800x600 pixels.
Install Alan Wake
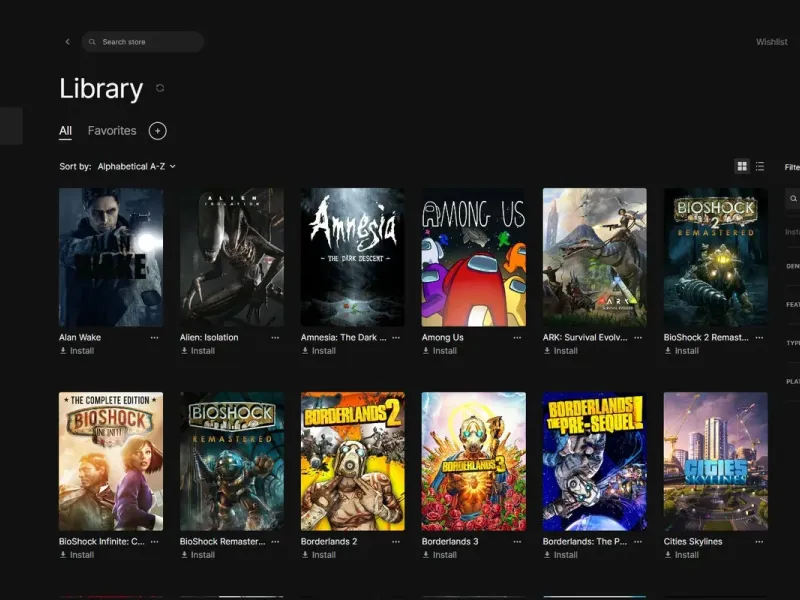(x=77, y=351)
